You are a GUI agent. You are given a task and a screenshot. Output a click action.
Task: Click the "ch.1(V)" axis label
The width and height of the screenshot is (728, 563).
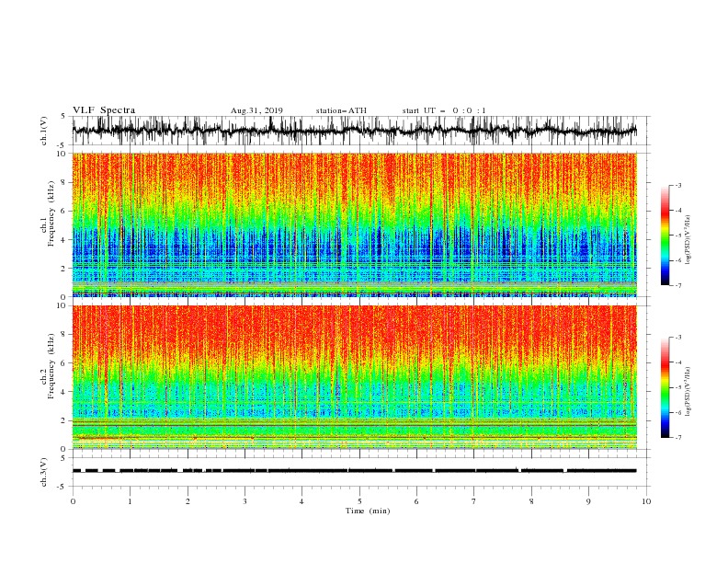[x=44, y=131]
